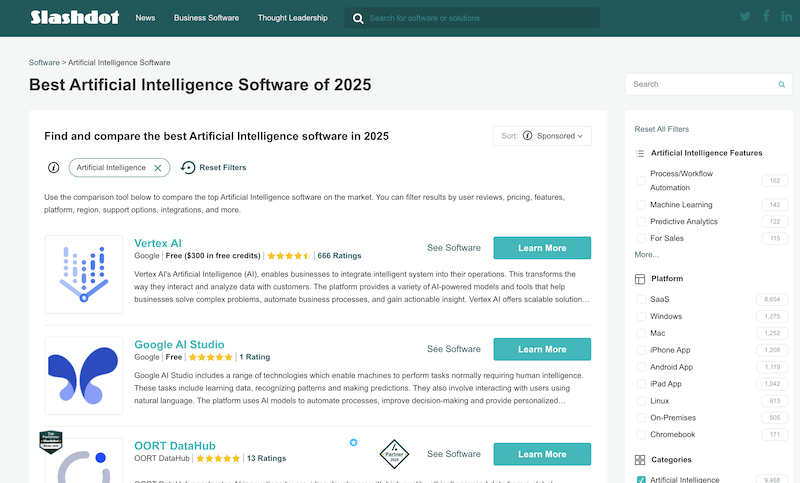Open the Thought Leadership menu
Screen dimensions: 800x483
(x=292, y=18)
